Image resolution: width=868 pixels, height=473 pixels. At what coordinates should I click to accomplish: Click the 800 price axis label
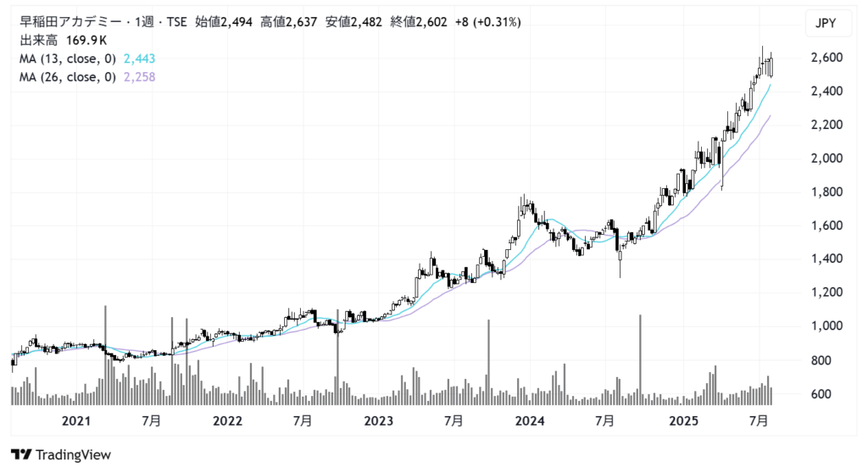821,360
